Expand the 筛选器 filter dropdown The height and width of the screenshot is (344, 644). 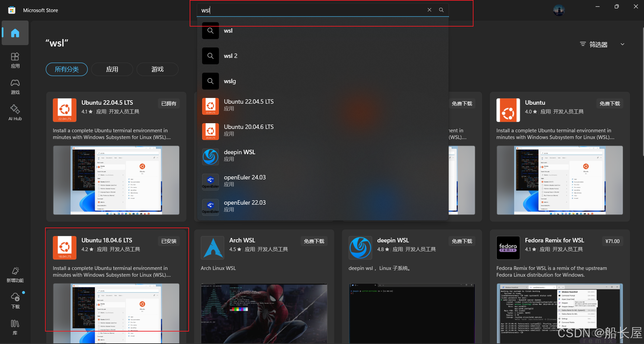(602, 44)
